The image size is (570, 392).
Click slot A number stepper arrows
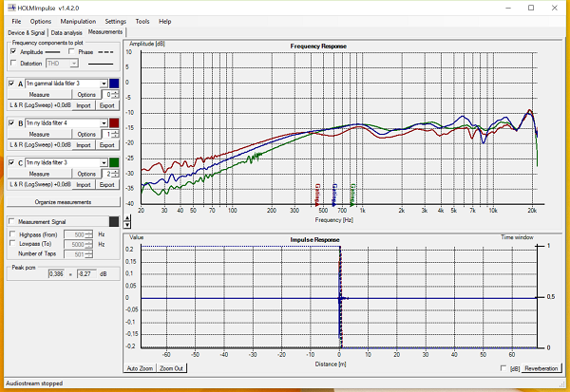(x=115, y=95)
